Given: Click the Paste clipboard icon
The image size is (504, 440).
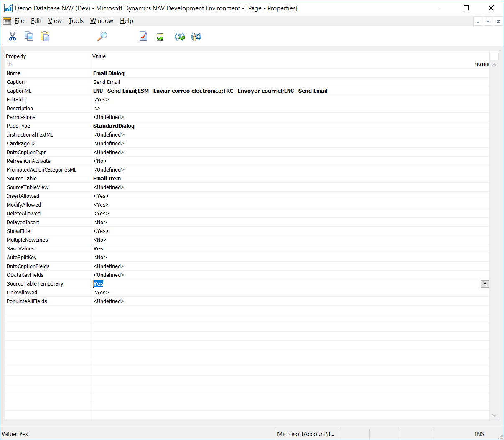Looking at the screenshot, I should [x=45, y=37].
